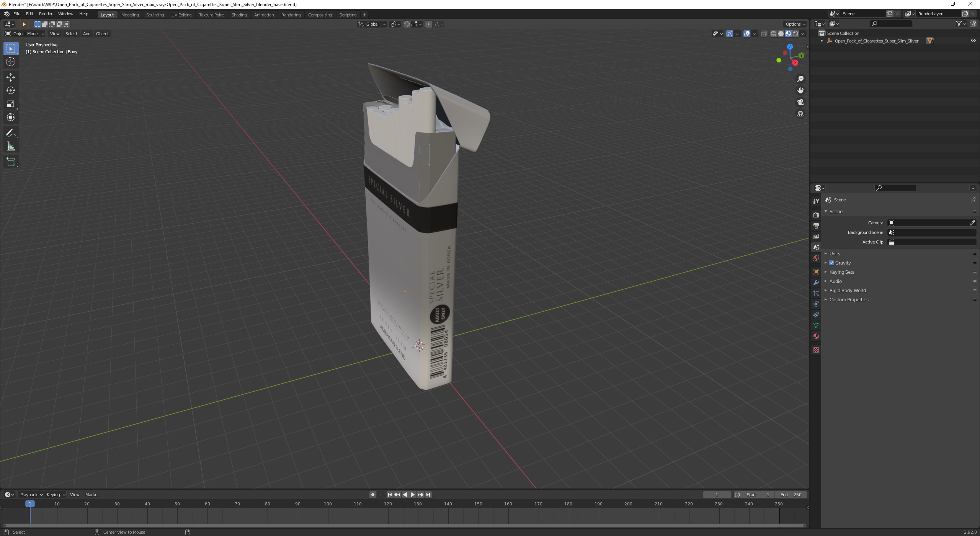Click the current frame number field
Viewport: 980px width, 536px height.
pos(717,495)
